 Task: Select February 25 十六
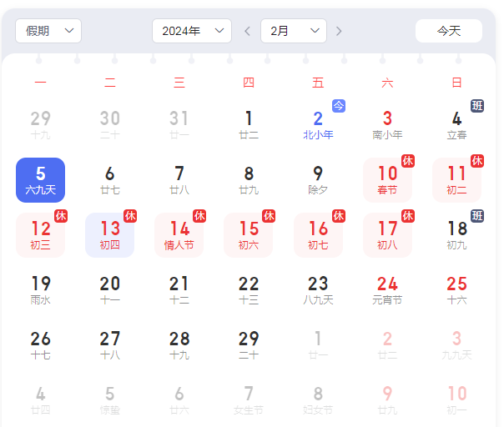pyautogui.click(x=456, y=290)
